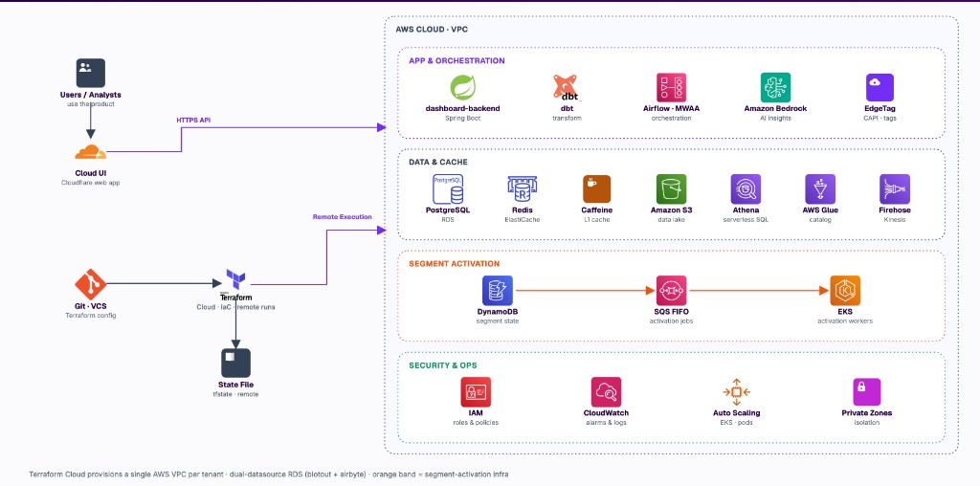Click the "SECURITY & OPS" section title

coord(442,365)
